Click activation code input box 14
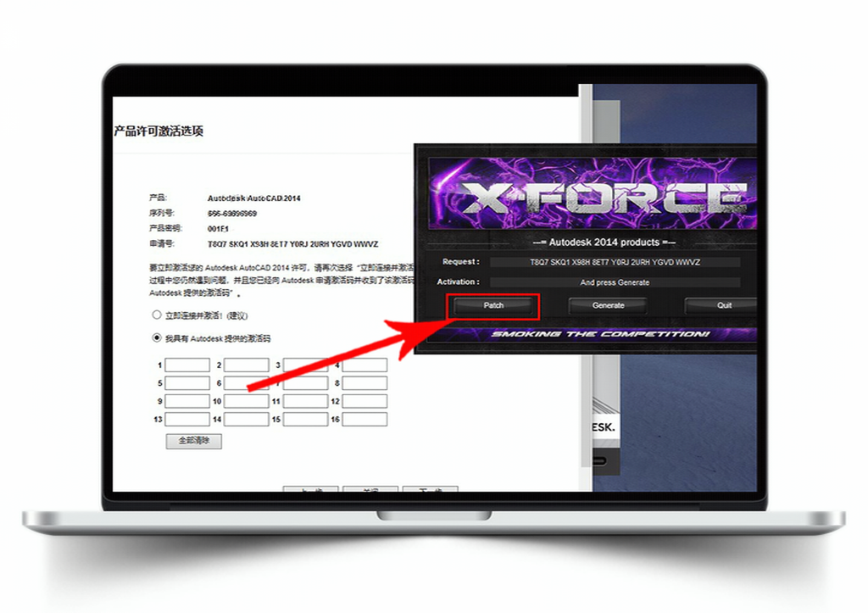 click(x=247, y=419)
